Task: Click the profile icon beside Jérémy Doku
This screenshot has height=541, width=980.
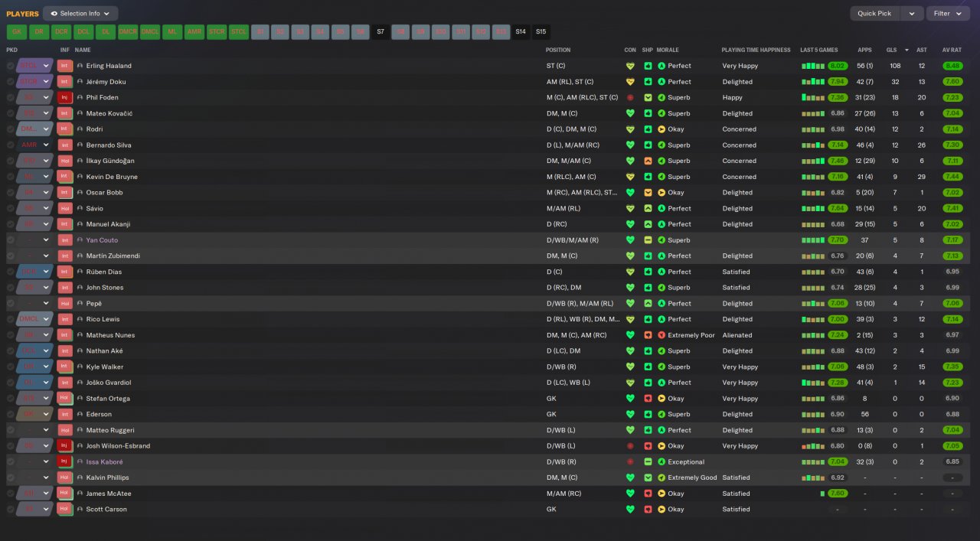Action: click(x=80, y=82)
